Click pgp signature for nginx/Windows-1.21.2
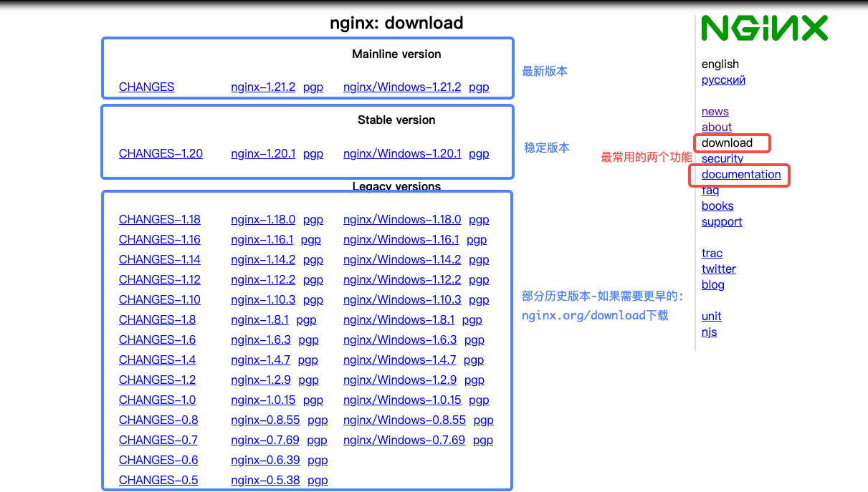The width and height of the screenshot is (868, 492). [x=479, y=87]
